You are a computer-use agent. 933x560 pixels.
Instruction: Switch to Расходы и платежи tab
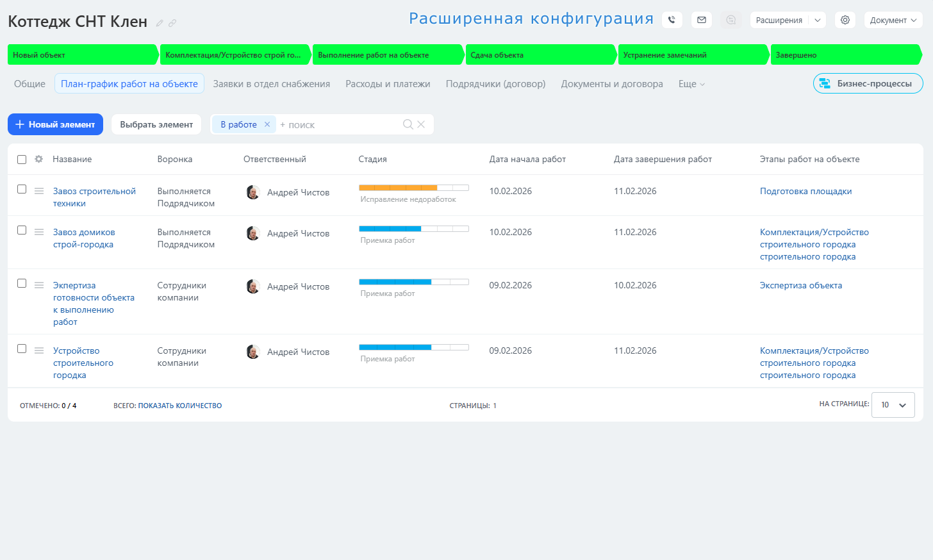[388, 84]
